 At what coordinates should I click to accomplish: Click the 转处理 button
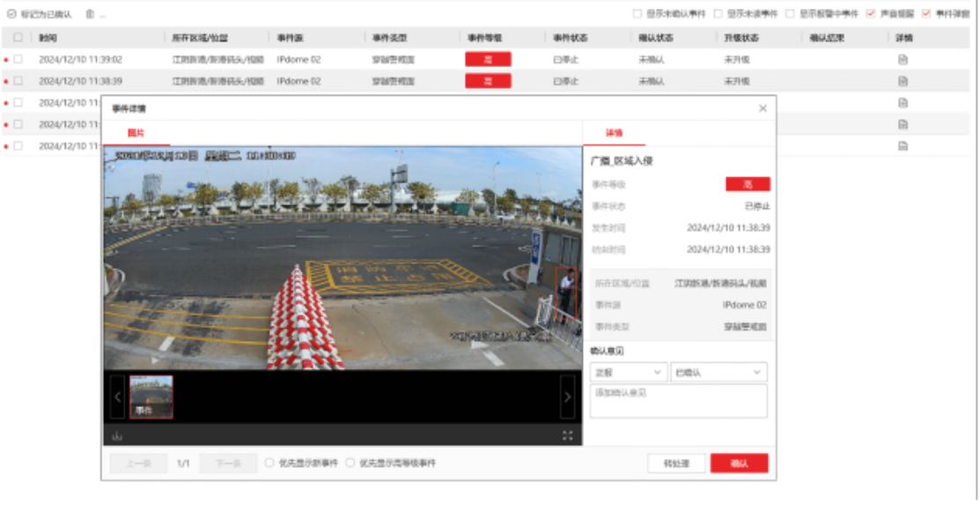[x=676, y=464]
